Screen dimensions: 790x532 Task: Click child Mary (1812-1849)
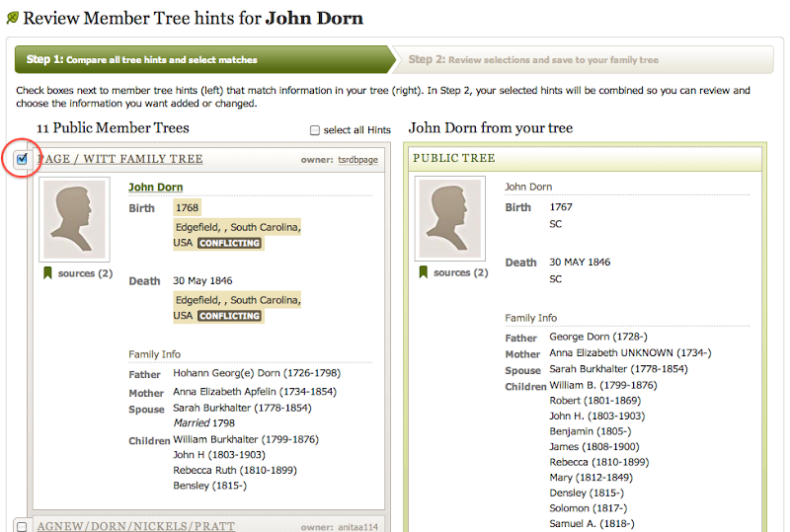(x=591, y=478)
